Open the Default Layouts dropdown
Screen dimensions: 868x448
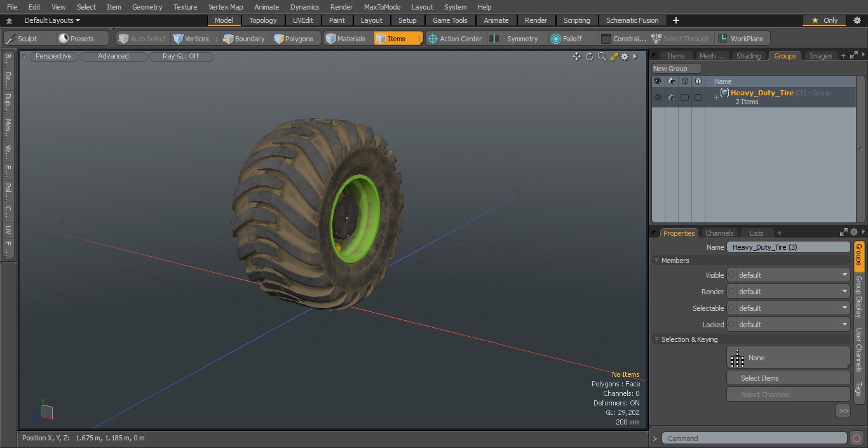coord(52,20)
